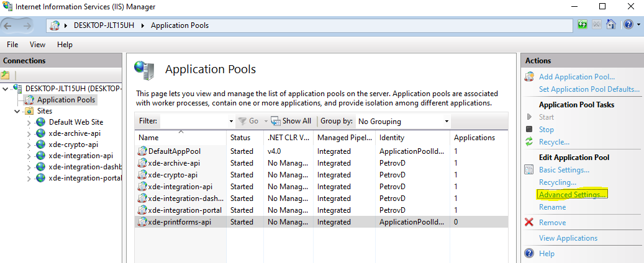Image resolution: width=644 pixels, height=263 pixels.
Task: Click the Add Application Pool icon
Action: pyautogui.click(x=529, y=77)
